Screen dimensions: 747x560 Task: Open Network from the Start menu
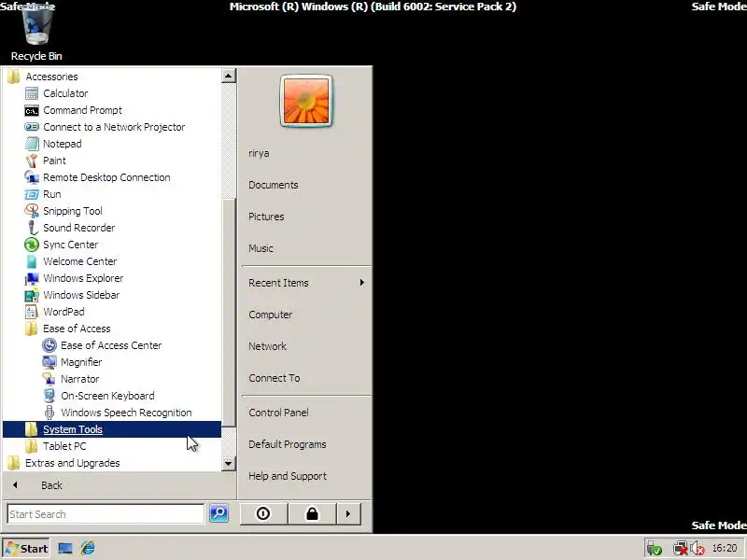point(306,346)
